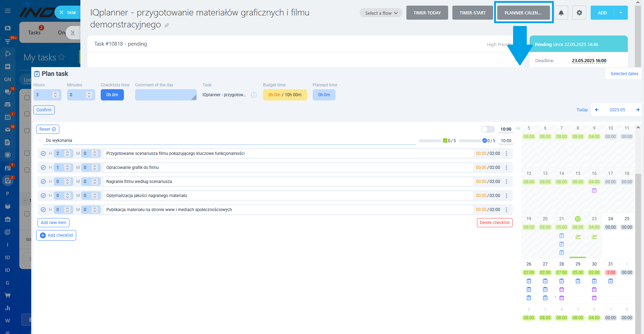Image resolution: width=644 pixels, height=334 pixels.
Task: Click the first task icon under day 21
Action: 562,236
